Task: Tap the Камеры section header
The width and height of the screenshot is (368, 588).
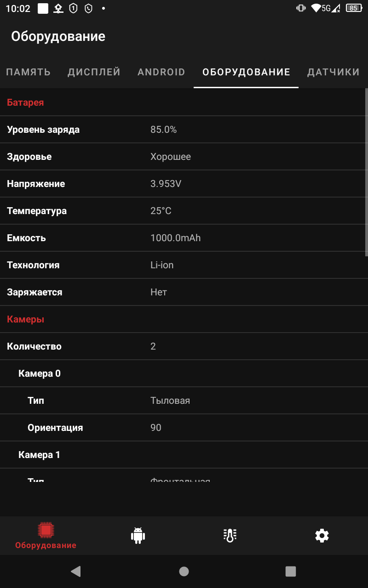Action: [x=26, y=319]
